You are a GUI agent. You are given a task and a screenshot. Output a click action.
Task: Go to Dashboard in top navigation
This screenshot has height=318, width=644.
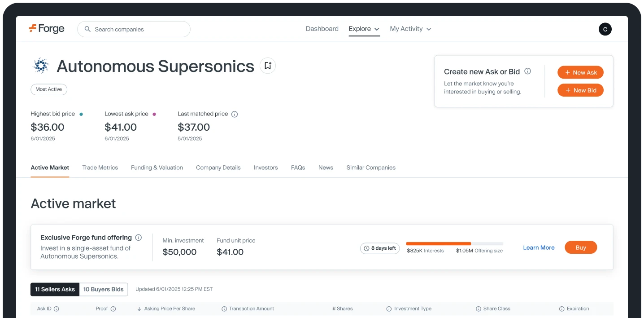click(322, 29)
